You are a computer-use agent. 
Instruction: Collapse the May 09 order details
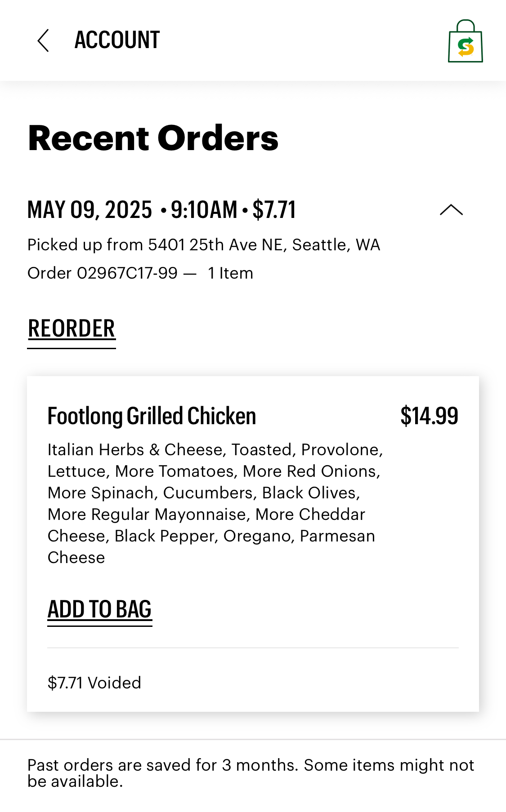(x=451, y=210)
